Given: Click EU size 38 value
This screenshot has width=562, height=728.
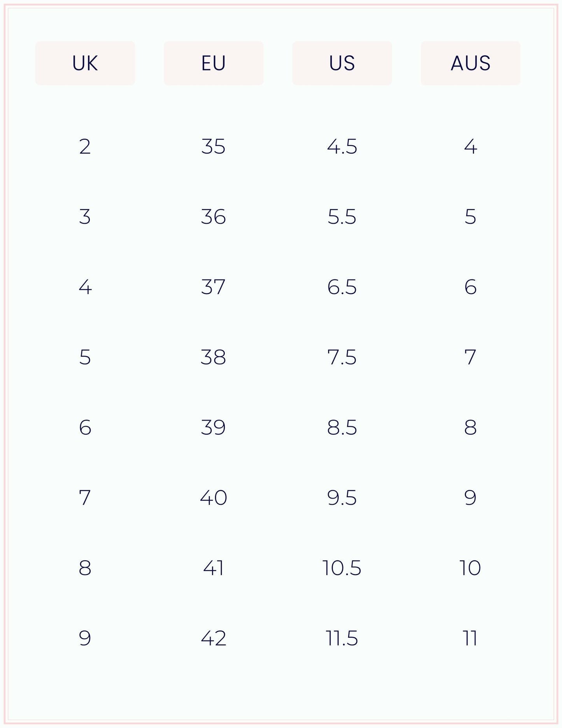Looking at the screenshot, I should [214, 357].
